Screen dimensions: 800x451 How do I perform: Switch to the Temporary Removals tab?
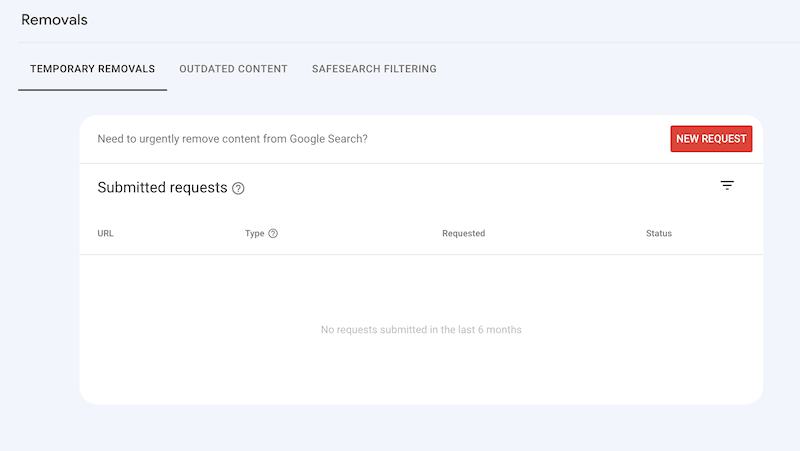coord(92,69)
